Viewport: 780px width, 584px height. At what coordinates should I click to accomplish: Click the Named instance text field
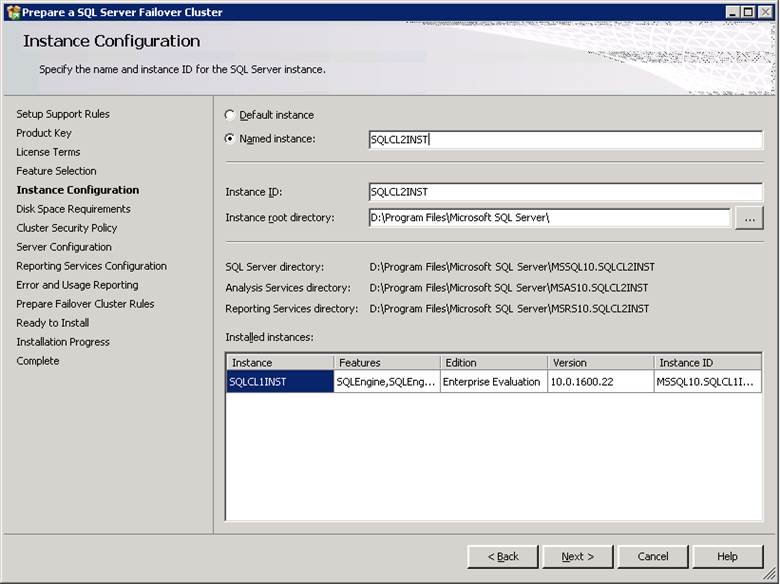566,140
